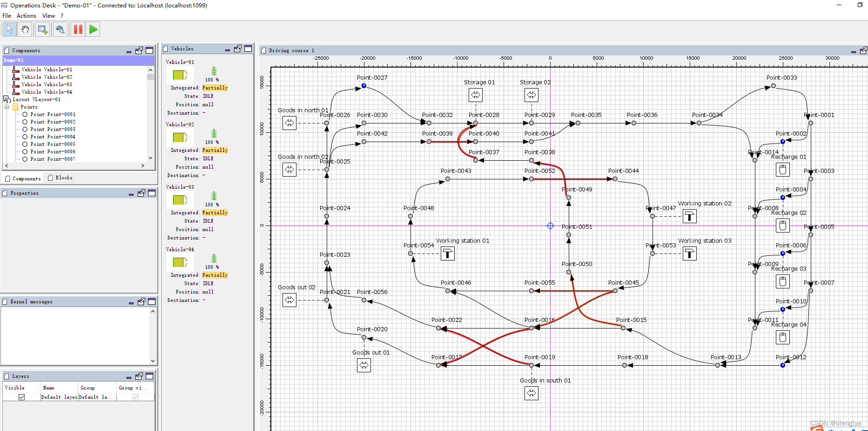The image size is (868, 431).
Task: Maximize the Vehicles panel
Action: coord(248,48)
